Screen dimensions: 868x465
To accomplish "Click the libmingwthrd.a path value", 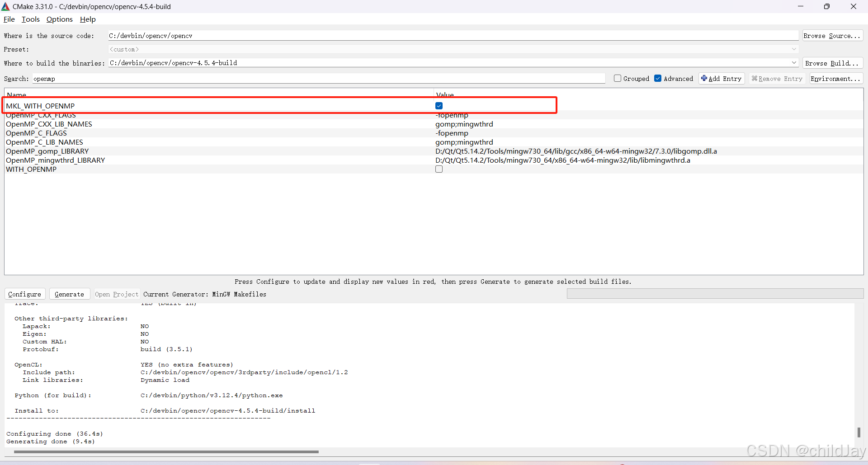I will [x=563, y=160].
